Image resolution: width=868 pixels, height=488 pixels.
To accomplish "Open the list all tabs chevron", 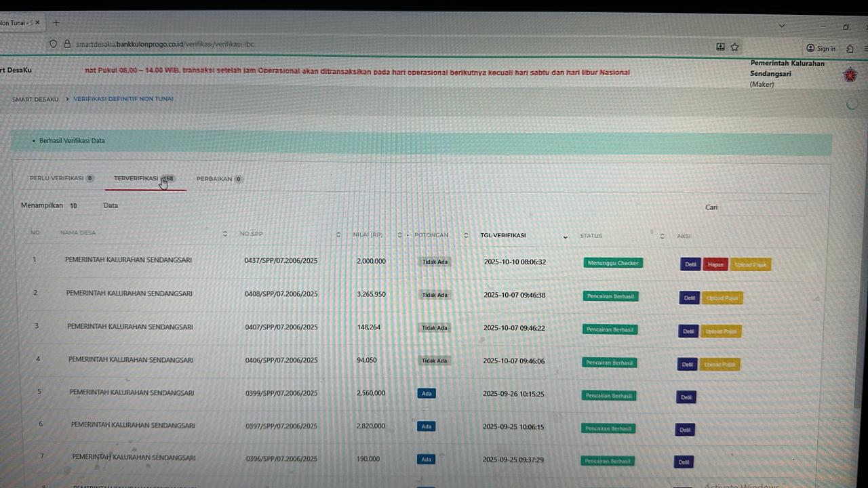I will pos(782,26).
